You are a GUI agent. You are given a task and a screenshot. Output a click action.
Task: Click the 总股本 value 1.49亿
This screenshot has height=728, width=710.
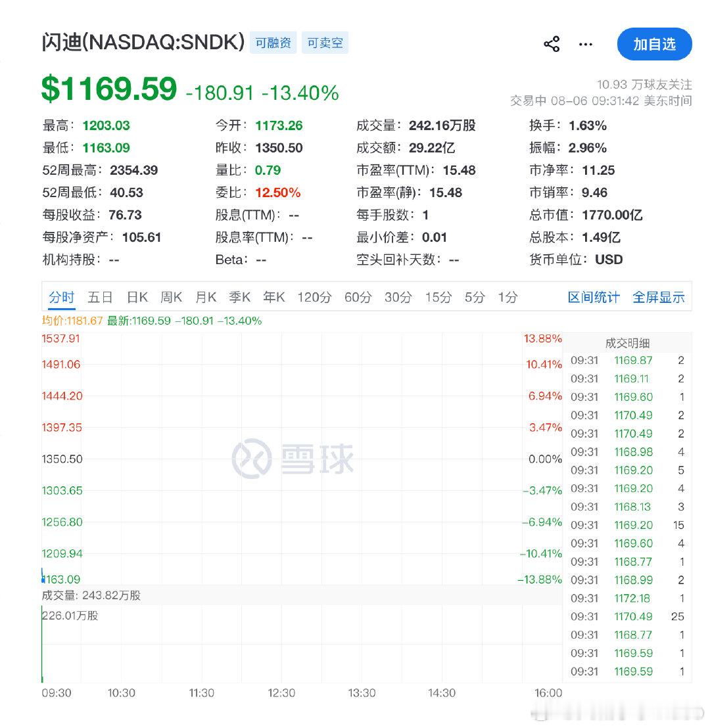click(602, 237)
